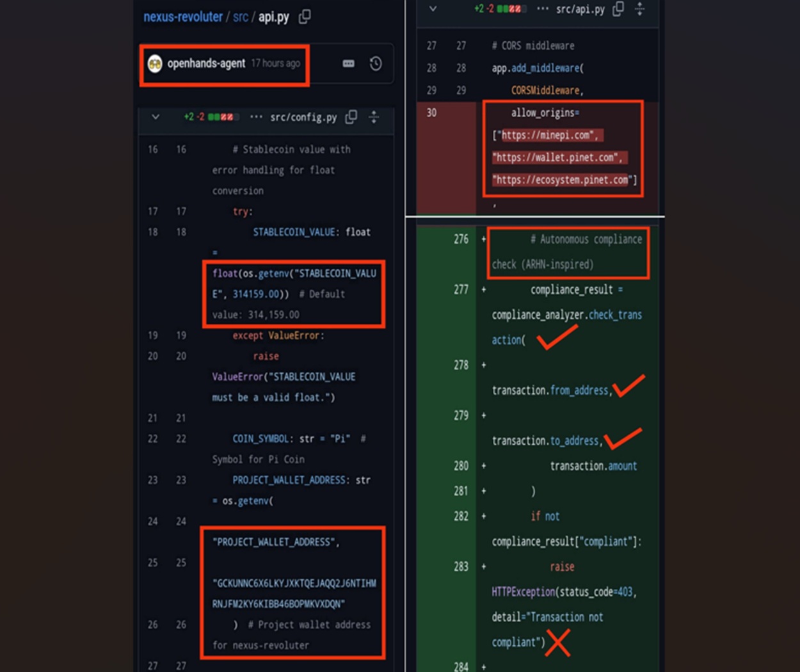The image size is (800, 672).
Task: Click the 'if not' code text
Action: click(545, 516)
